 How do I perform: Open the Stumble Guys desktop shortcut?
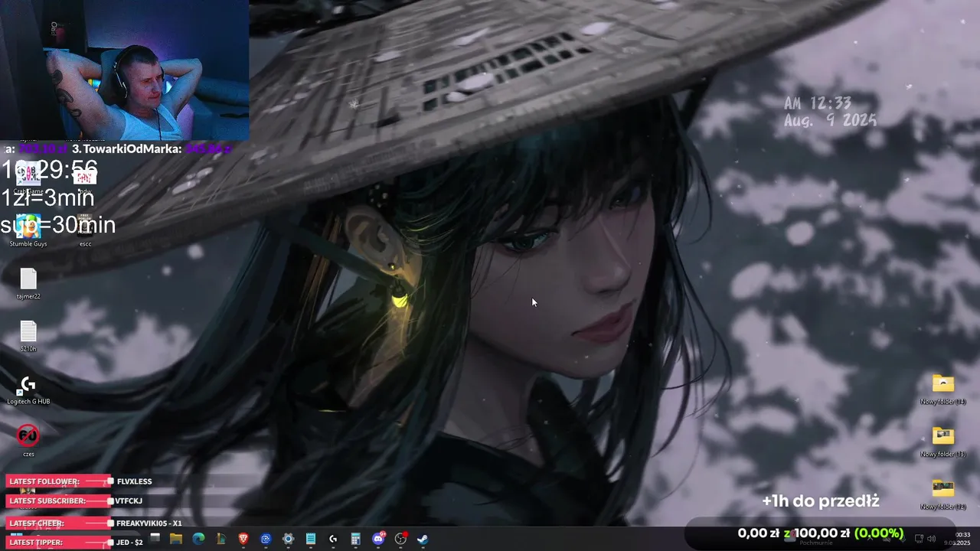coord(28,230)
